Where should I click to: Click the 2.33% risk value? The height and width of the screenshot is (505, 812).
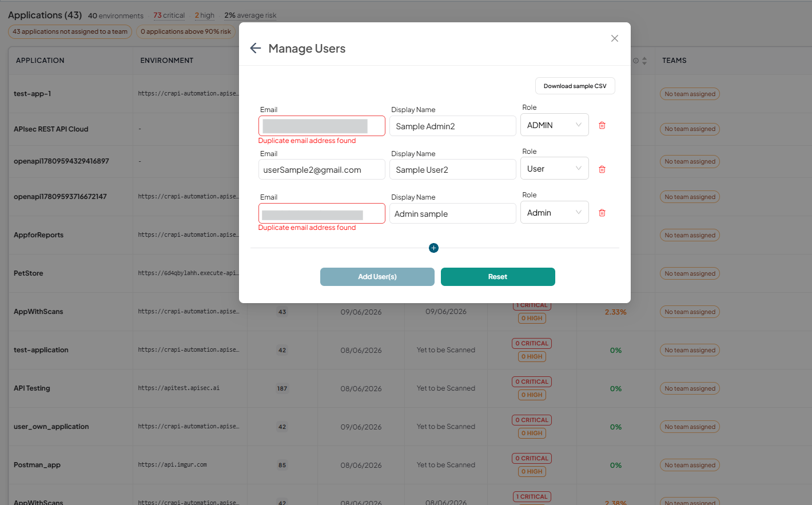(x=616, y=312)
